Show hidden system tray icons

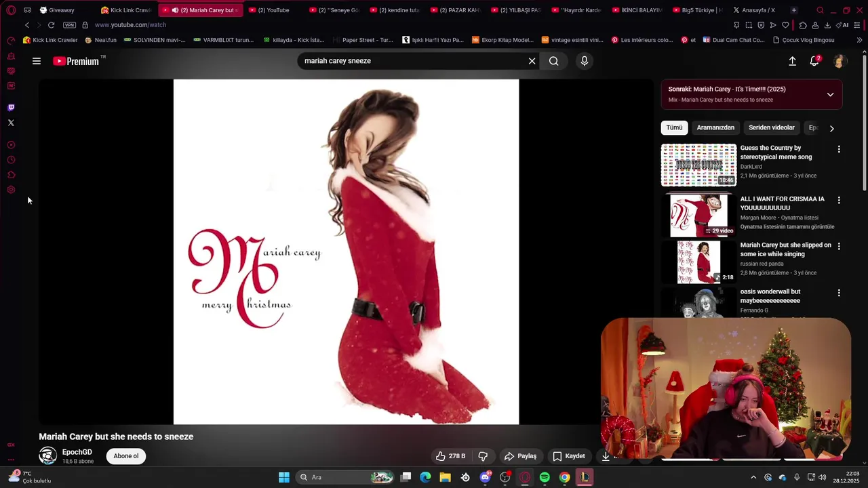coord(753,477)
